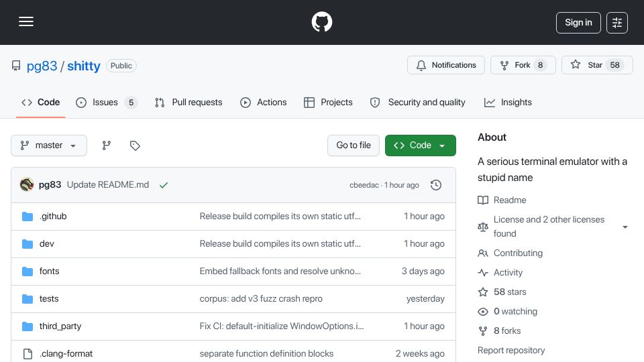
Task: Open commit hash cbeedac
Action: (x=364, y=185)
